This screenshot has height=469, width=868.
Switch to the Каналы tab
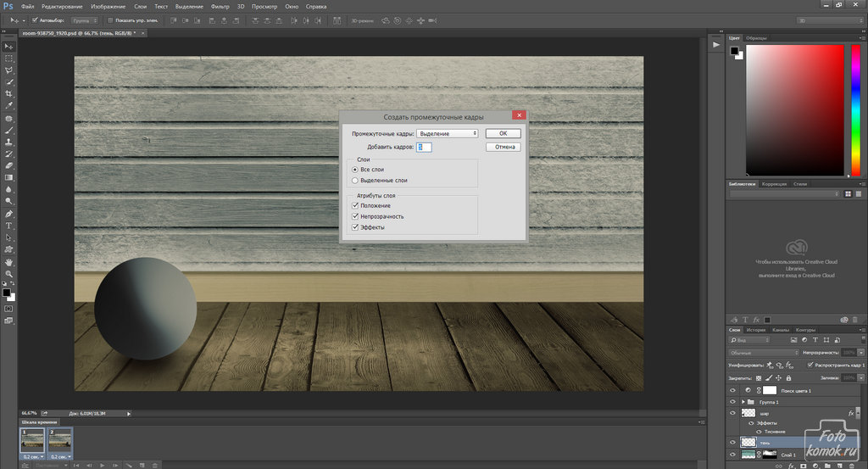point(781,330)
